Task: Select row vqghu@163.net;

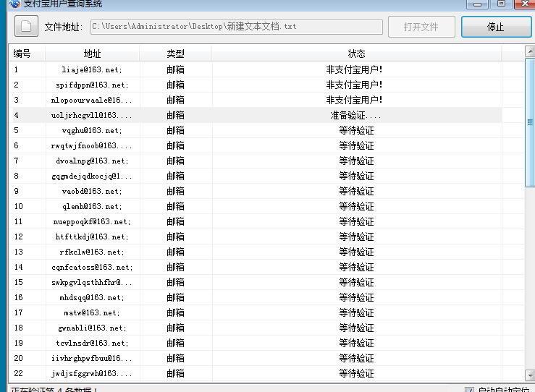Action: click(x=256, y=130)
